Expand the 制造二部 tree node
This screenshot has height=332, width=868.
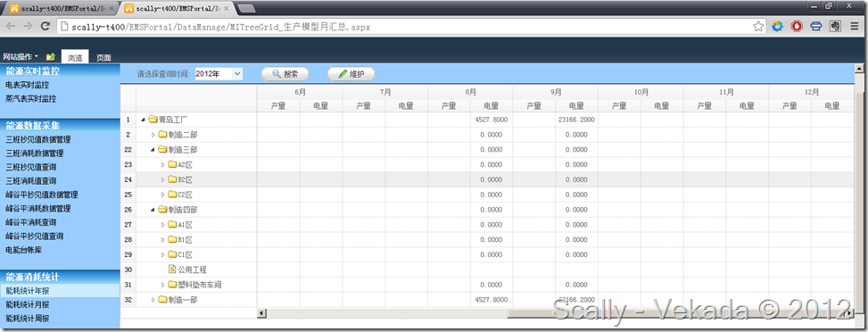pos(153,135)
